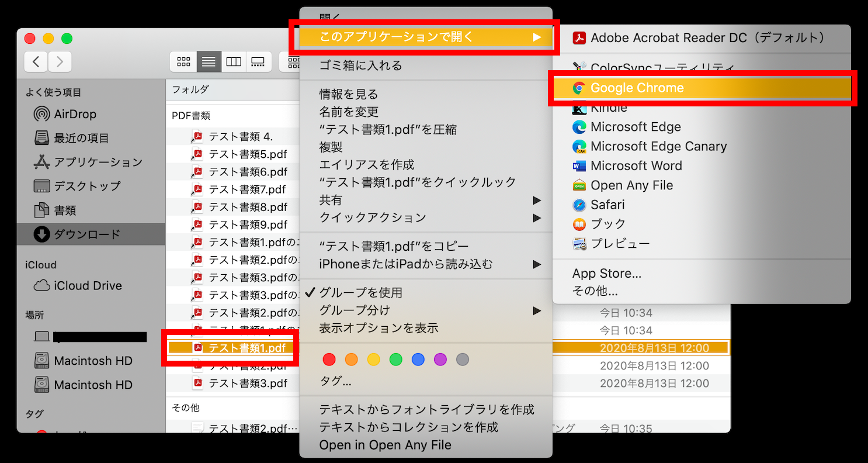Select ダウンロード in the sidebar

pyautogui.click(x=91, y=234)
